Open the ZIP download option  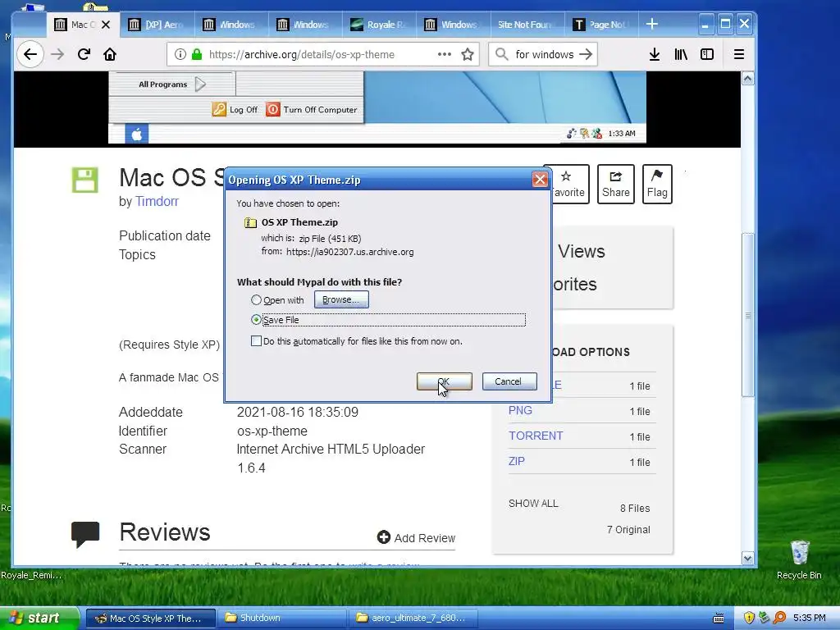[x=517, y=461]
